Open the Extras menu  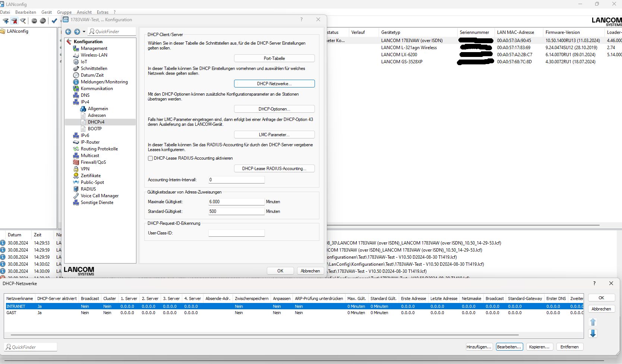pos(102,12)
